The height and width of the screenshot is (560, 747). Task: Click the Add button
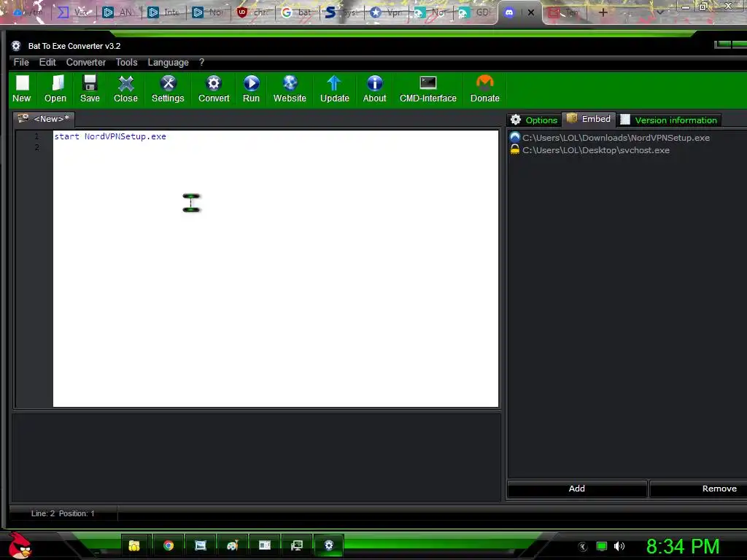pyautogui.click(x=577, y=489)
